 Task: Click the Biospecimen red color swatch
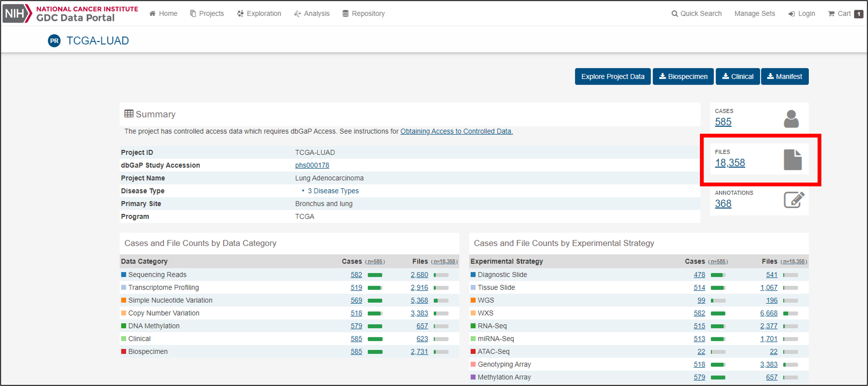tap(124, 352)
